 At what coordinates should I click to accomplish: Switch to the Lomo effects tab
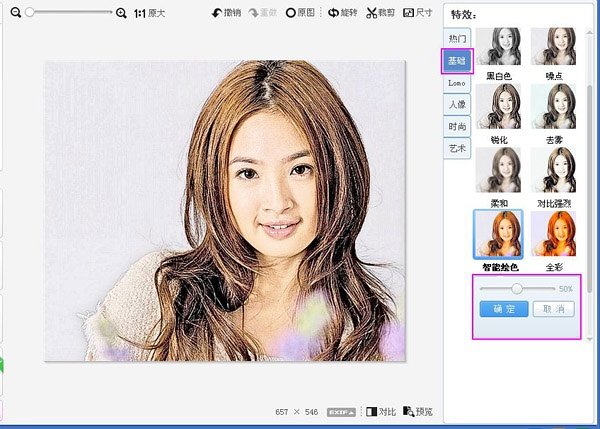point(457,82)
